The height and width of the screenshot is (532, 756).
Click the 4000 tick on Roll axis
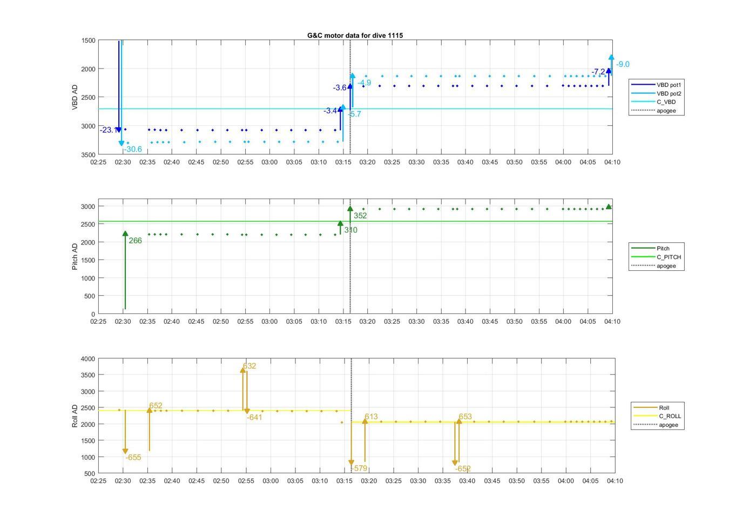coord(89,359)
